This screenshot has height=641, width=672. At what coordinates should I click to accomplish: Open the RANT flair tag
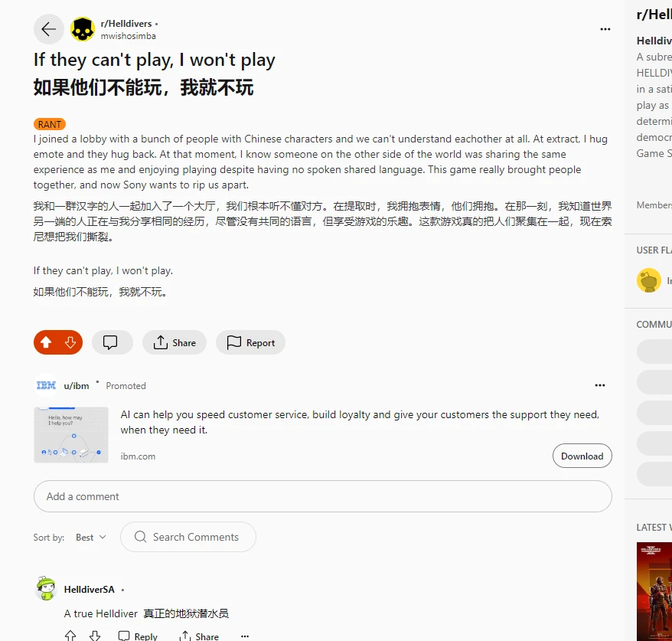[x=50, y=124]
